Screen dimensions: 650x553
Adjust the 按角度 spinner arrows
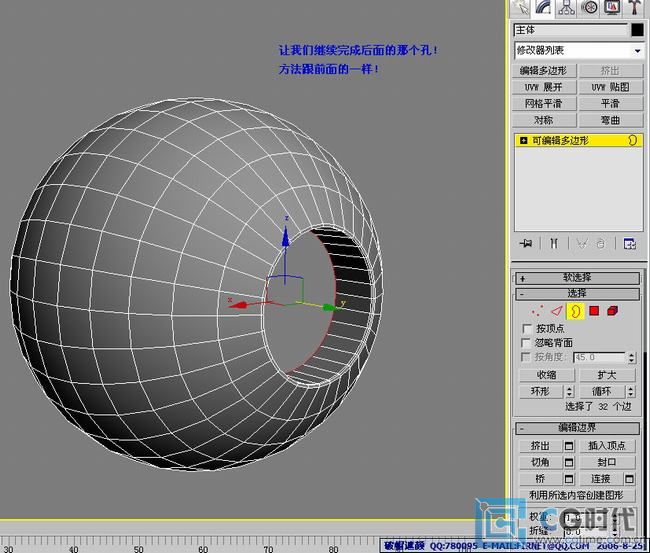(631, 357)
